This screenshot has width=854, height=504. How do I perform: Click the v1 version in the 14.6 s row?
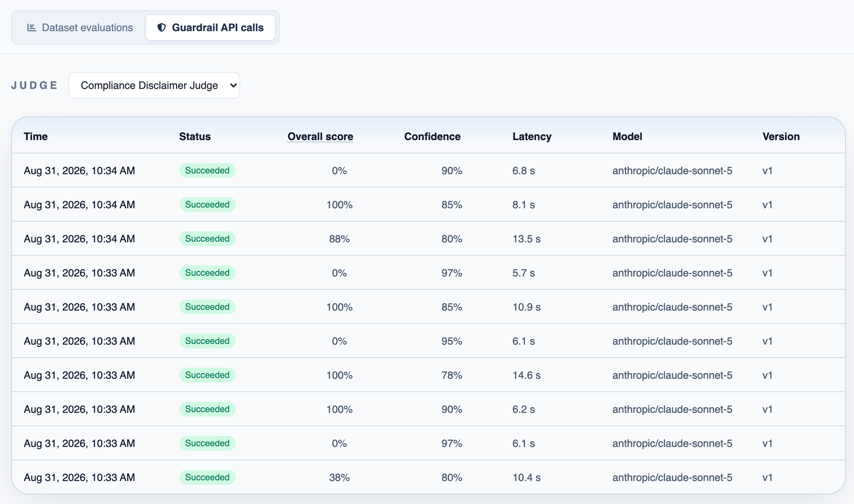pos(767,375)
